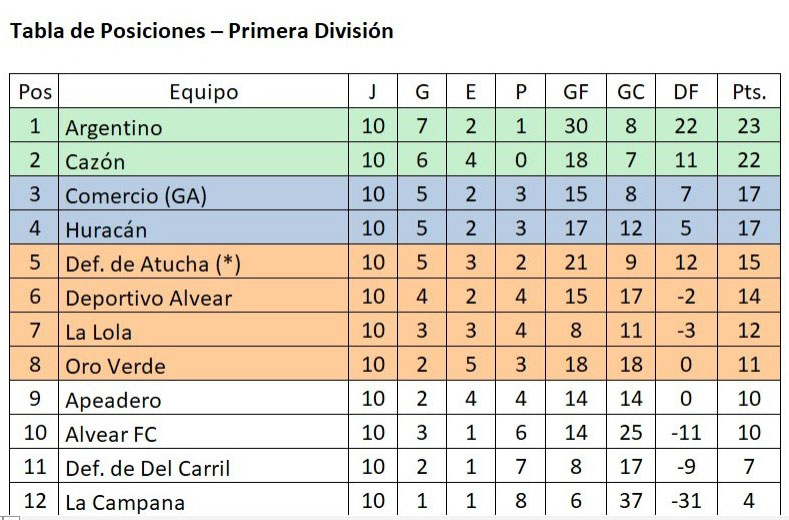The width and height of the screenshot is (789, 520).
Task: Select the 'Alvear FC' team cell
Action: click(203, 432)
